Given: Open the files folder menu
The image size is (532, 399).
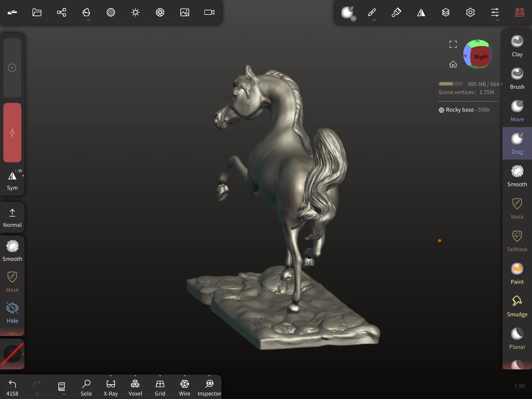Looking at the screenshot, I should pyautogui.click(x=37, y=12).
